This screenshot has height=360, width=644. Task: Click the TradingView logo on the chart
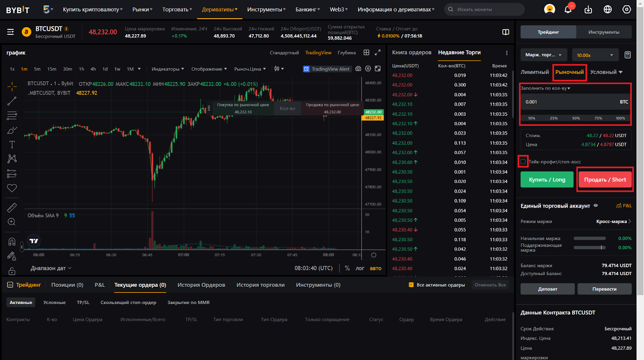34,241
